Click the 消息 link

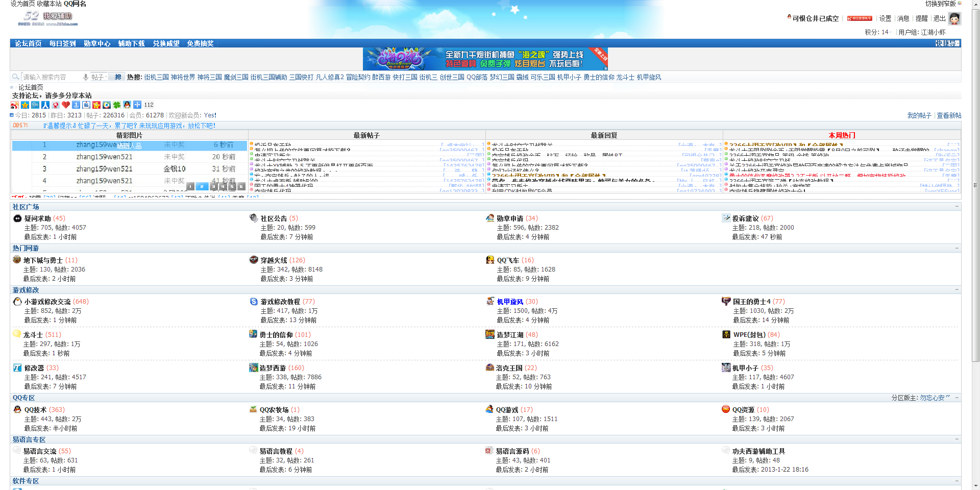[903, 18]
